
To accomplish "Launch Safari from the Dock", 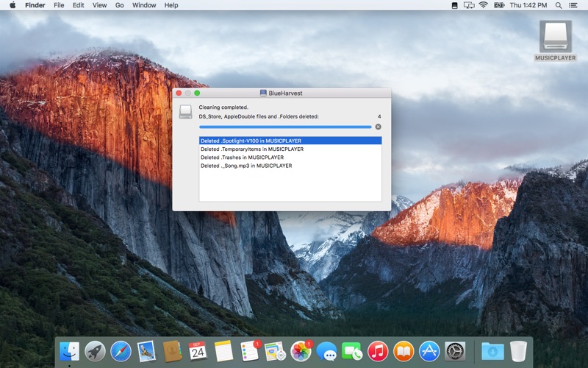I will tap(121, 351).
